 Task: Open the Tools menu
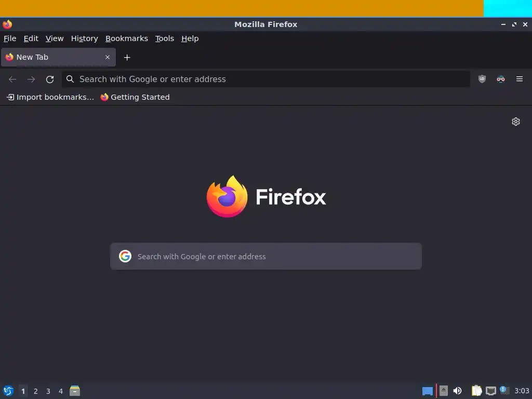(165, 38)
